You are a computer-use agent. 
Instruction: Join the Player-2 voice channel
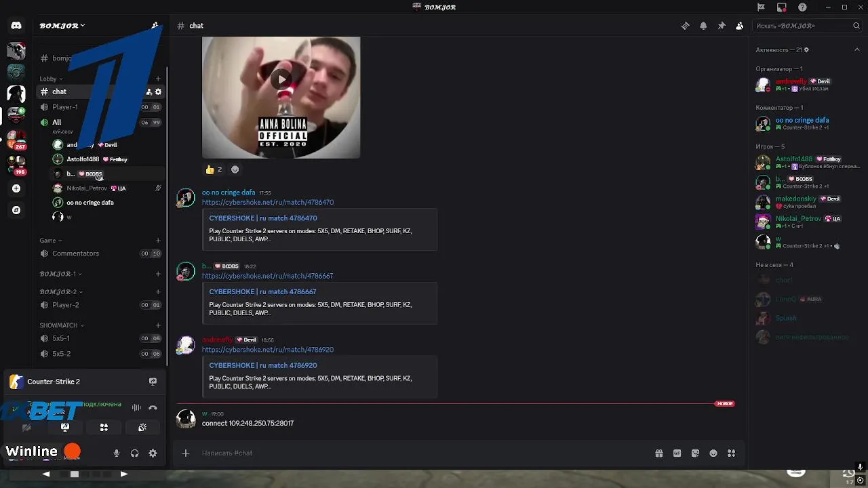(x=100, y=305)
